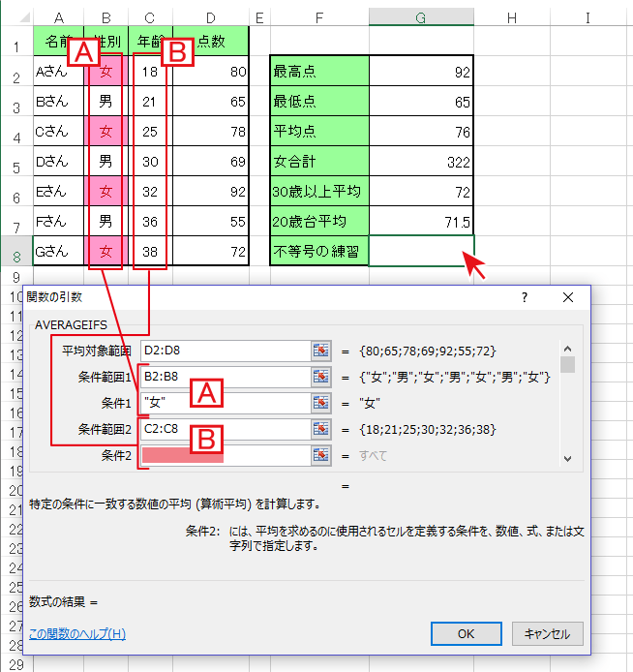Collapse dialog using 平均対象範囲 range selector icon
The height and width of the screenshot is (672, 633).
[x=320, y=351]
